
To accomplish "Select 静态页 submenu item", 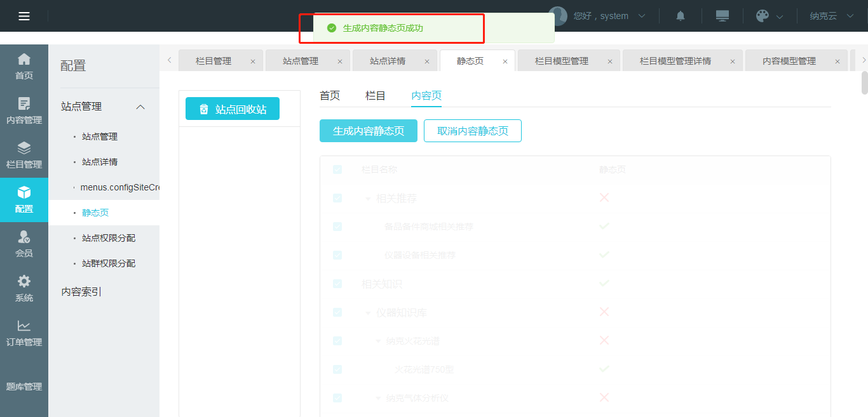I will (x=95, y=213).
